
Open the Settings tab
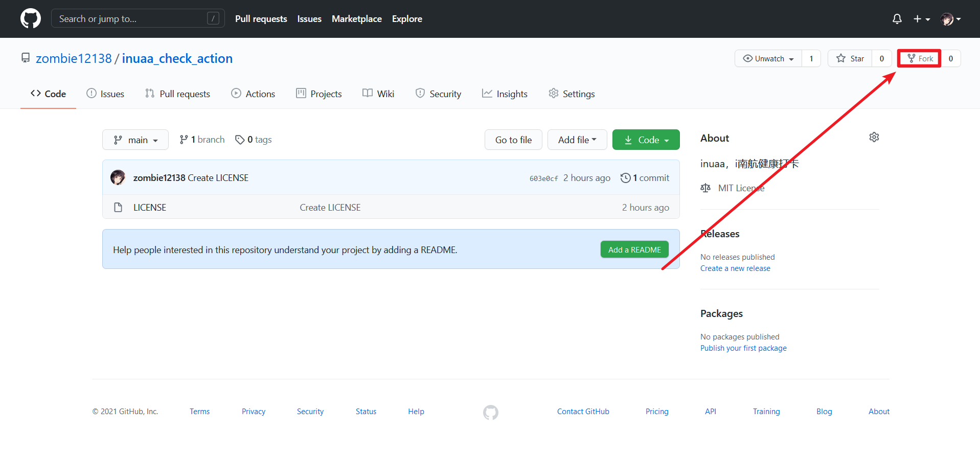(572, 94)
